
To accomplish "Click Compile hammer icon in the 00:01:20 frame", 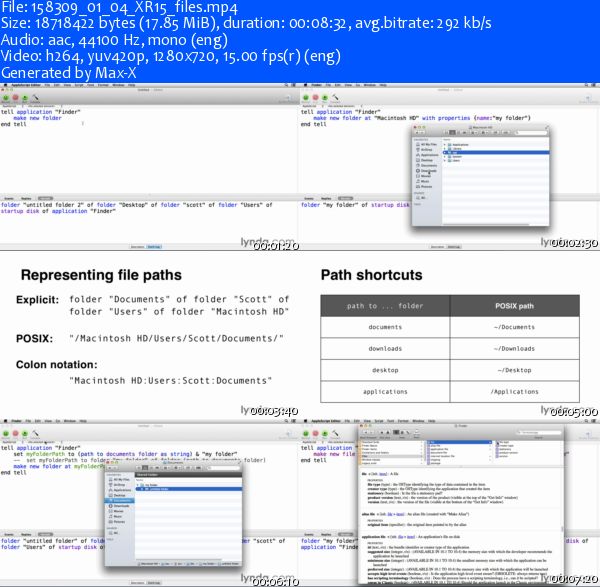I will coord(35,98).
